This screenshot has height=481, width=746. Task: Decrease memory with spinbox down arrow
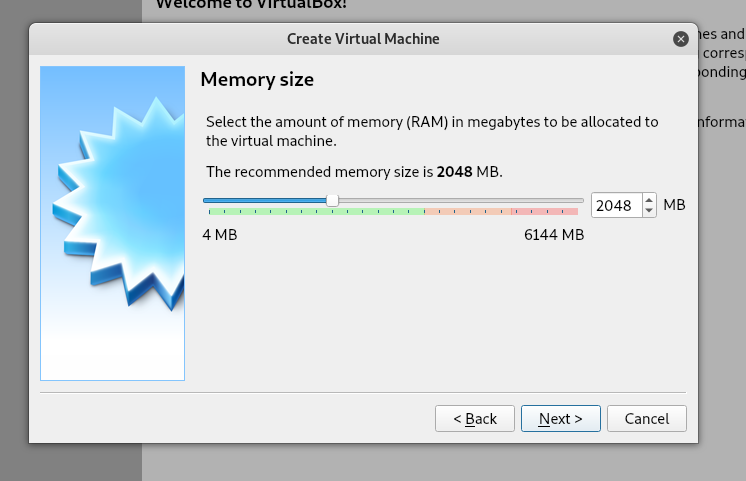point(648,210)
